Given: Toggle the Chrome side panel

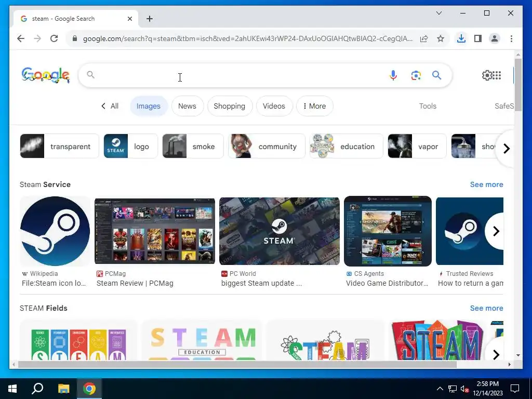Looking at the screenshot, I should point(478,38).
